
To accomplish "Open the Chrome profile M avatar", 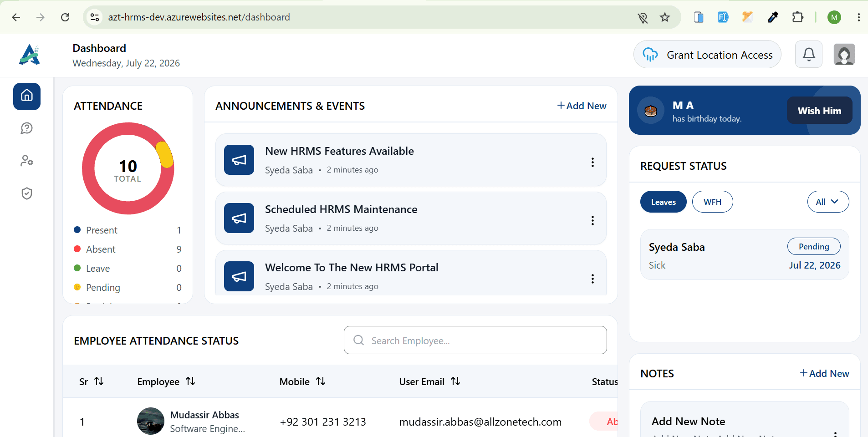I will (x=834, y=17).
